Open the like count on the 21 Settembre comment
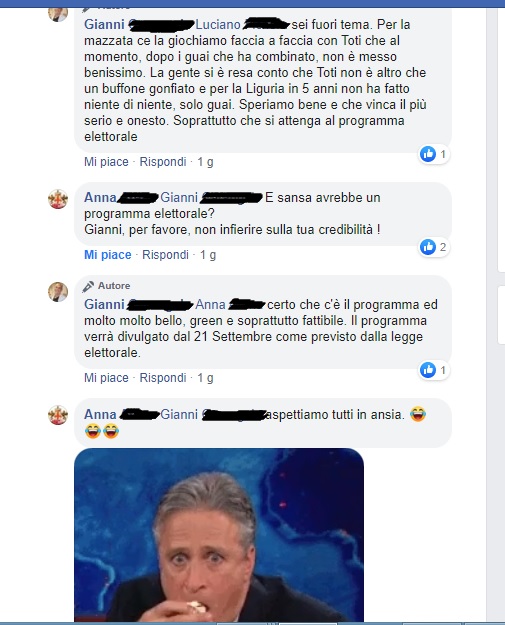Screen dimensions: 505x625 tap(434, 370)
